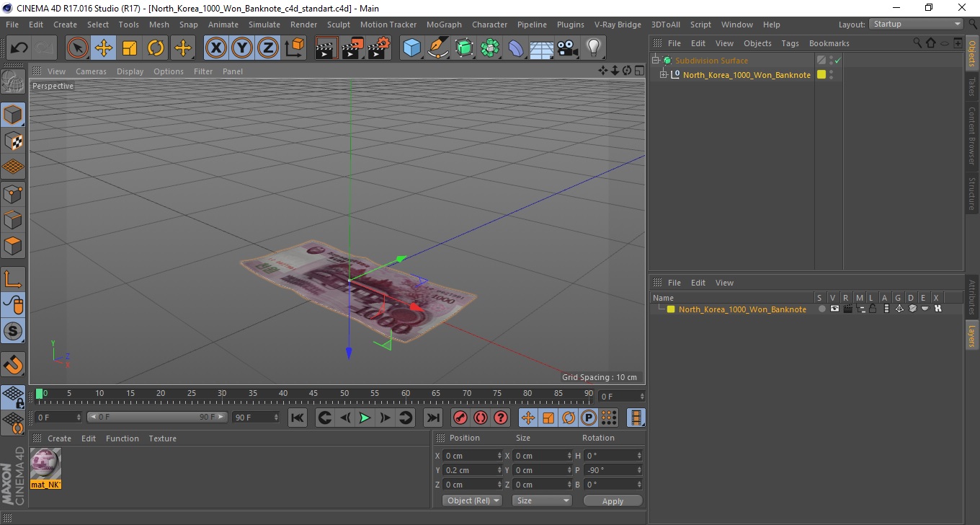
Task: Open the Layout Startup dropdown
Action: click(x=916, y=24)
